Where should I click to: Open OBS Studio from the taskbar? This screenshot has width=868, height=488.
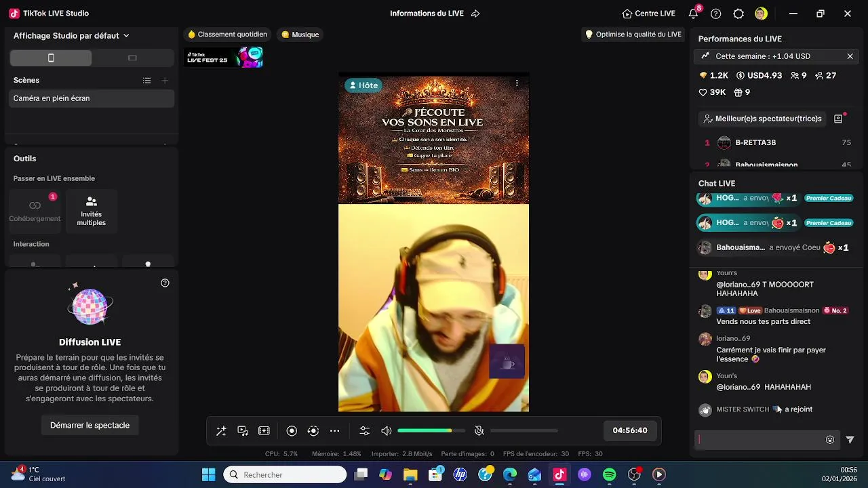click(634, 474)
